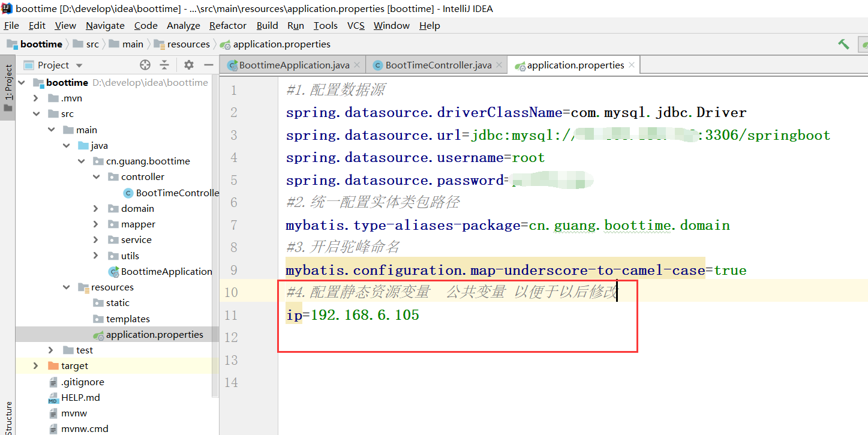Open the Refactor menu
This screenshot has width=868, height=435.
click(228, 25)
